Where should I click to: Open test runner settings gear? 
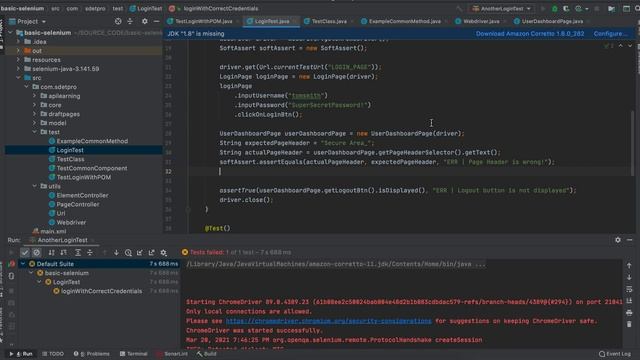(163, 253)
